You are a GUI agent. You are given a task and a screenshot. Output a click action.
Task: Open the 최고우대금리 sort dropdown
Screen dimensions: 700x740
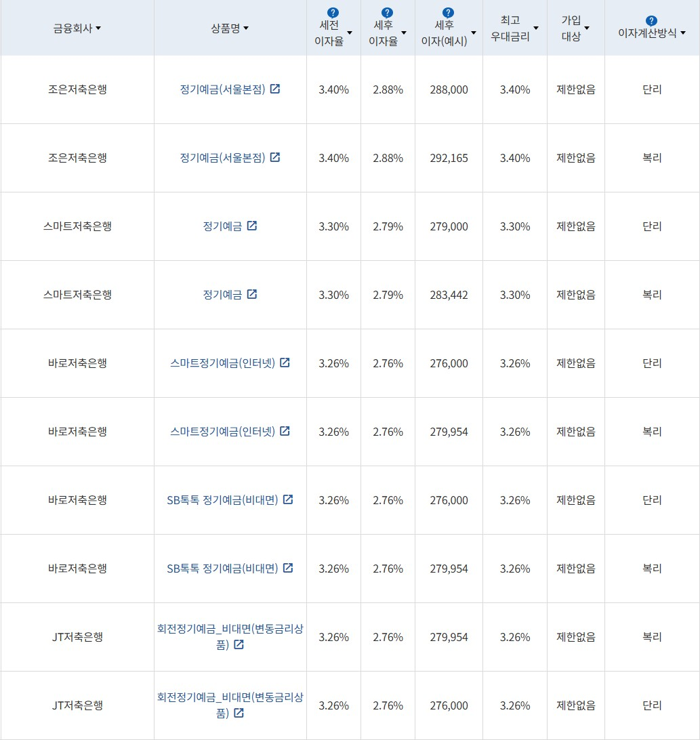tap(536, 28)
